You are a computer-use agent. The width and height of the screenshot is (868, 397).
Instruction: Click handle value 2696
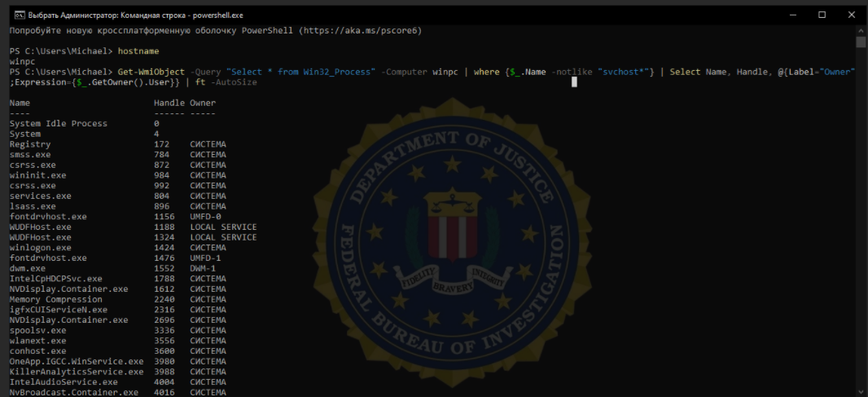164,320
